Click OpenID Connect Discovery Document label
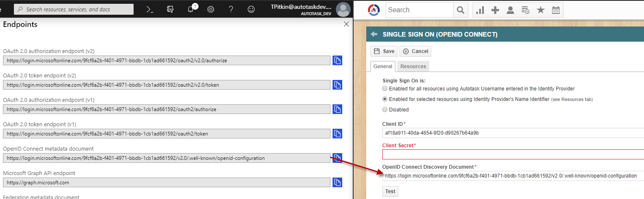644x199 pixels. pyautogui.click(x=428, y=167)
